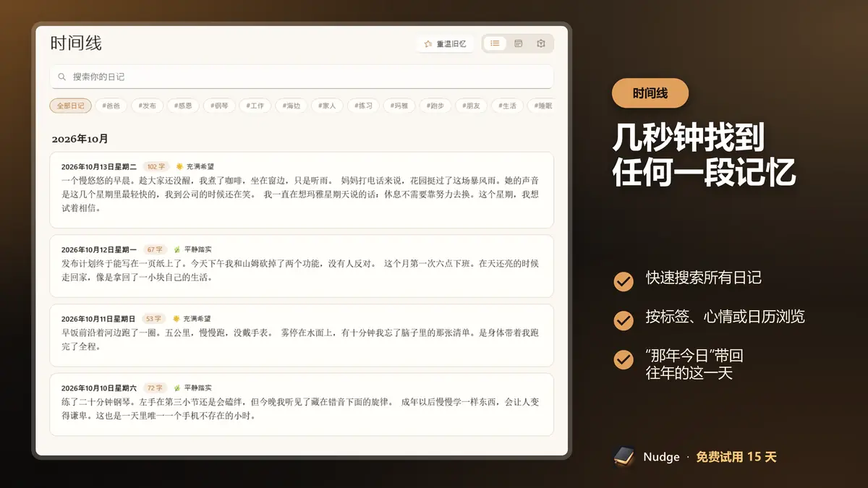Click the 67 字 word count badge
The width and height of the screenshot is (868, 488).
pos(154,249)
